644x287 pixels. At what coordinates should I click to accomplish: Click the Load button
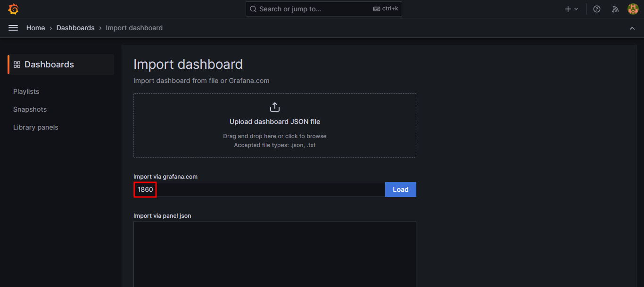pyautogui.click(x=400, y=189)
